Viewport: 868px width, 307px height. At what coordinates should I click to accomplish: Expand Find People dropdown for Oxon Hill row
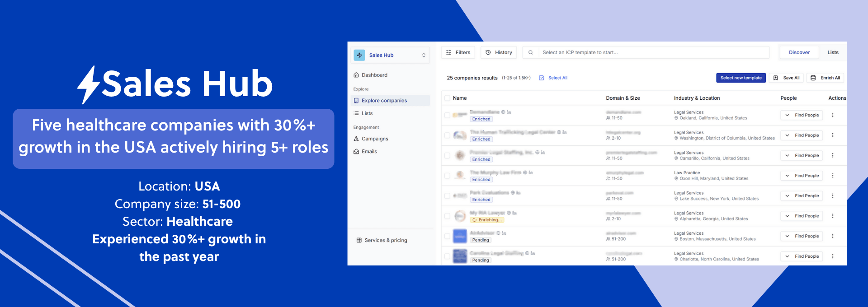(787, 176)
